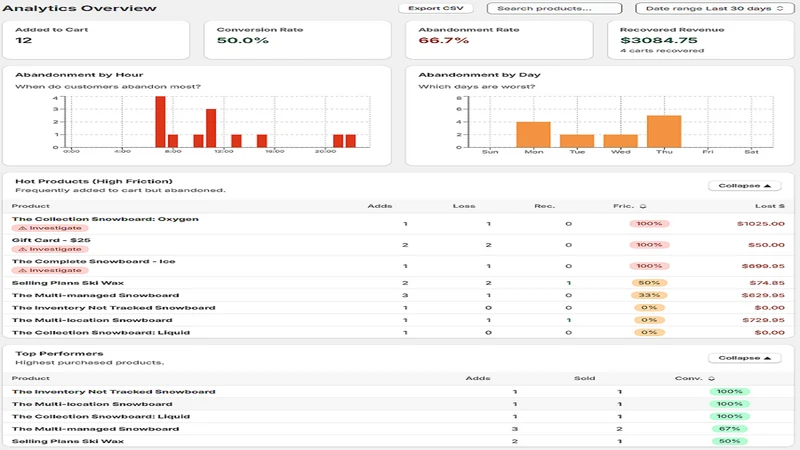Viewport: 800px width, 450px height.
Task: Open The Inventory Not Tracked Snowboard in Top Performers
Action: (398, 392)
